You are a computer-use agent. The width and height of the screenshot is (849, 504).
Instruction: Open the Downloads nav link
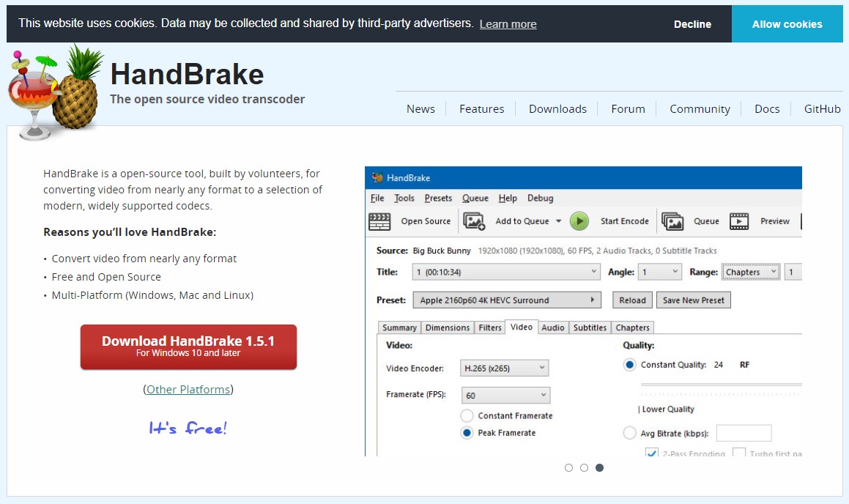(x=557, y=109)
